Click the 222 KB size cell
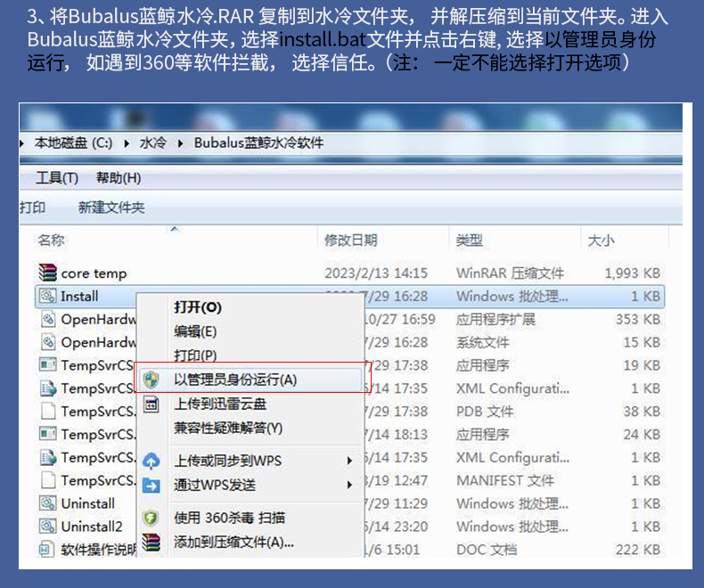Image resolution: width=704 pixels, height=588 pixels. coord(638,550)
